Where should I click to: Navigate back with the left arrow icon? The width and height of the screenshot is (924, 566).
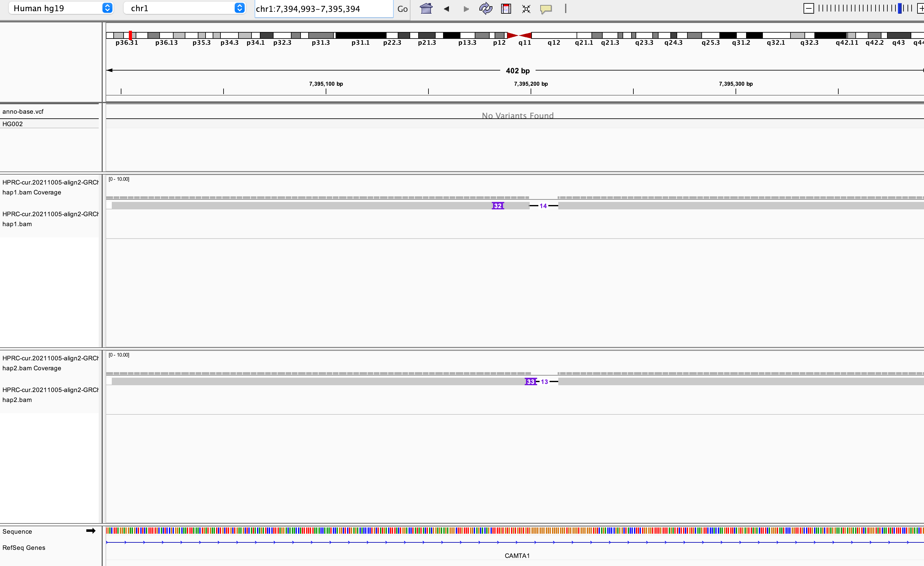tap(446, 9)
